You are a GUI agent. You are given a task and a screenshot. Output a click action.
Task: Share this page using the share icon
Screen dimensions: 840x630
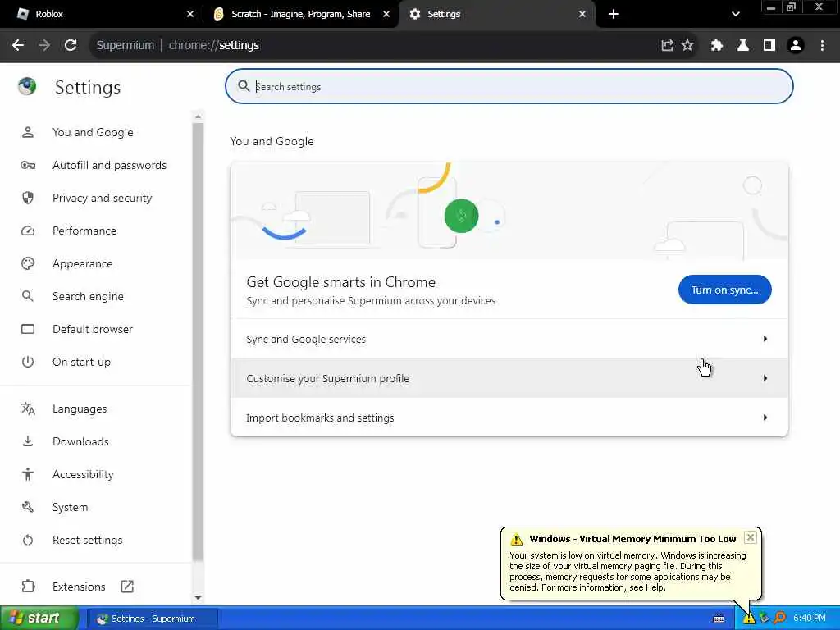(667, 46)
